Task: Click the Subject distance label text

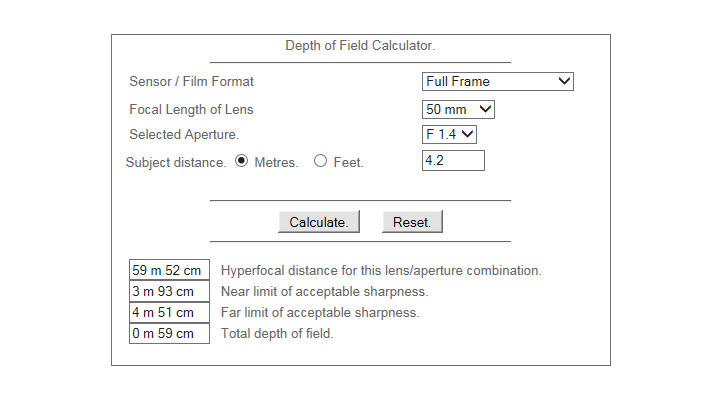Action: (x=176, y=162)
